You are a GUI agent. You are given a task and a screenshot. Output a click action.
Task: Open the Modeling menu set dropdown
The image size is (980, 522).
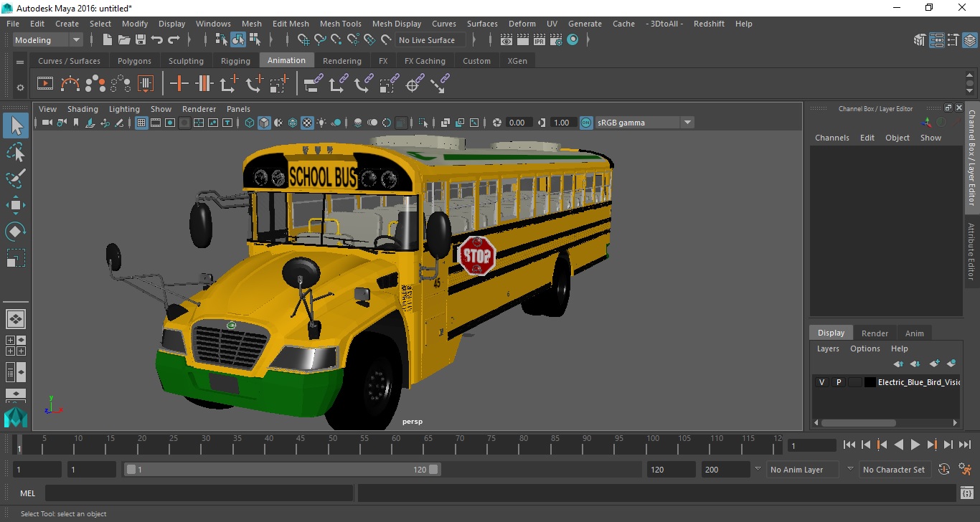click(48, 40)
